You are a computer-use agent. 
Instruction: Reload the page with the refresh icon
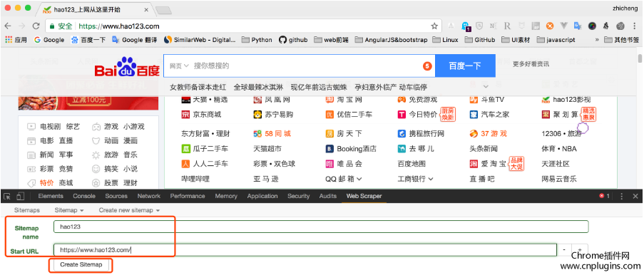tap(36, 26)
